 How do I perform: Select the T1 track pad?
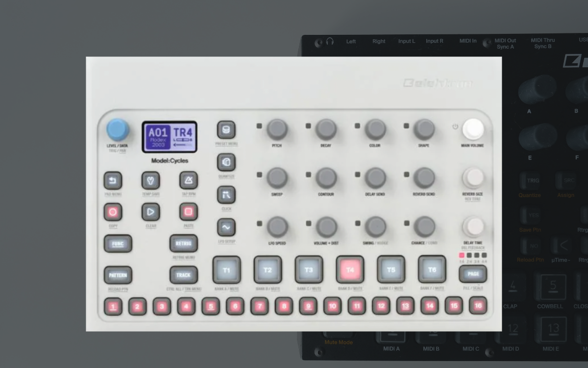[226, 270]
